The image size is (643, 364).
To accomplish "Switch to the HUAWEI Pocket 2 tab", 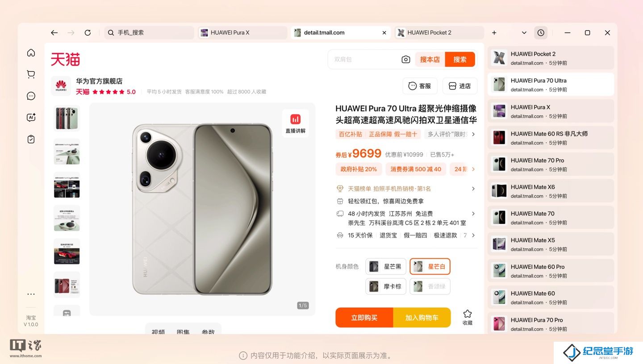I will 439,33.
